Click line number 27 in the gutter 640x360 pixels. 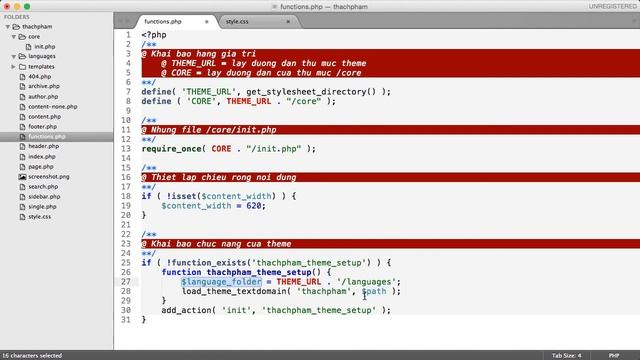[126, 282]
